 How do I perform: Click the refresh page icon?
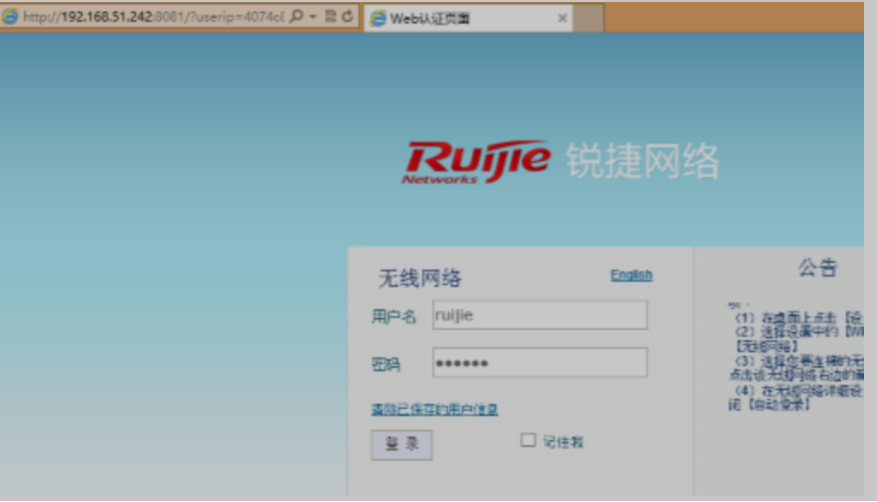coord(347,16)
